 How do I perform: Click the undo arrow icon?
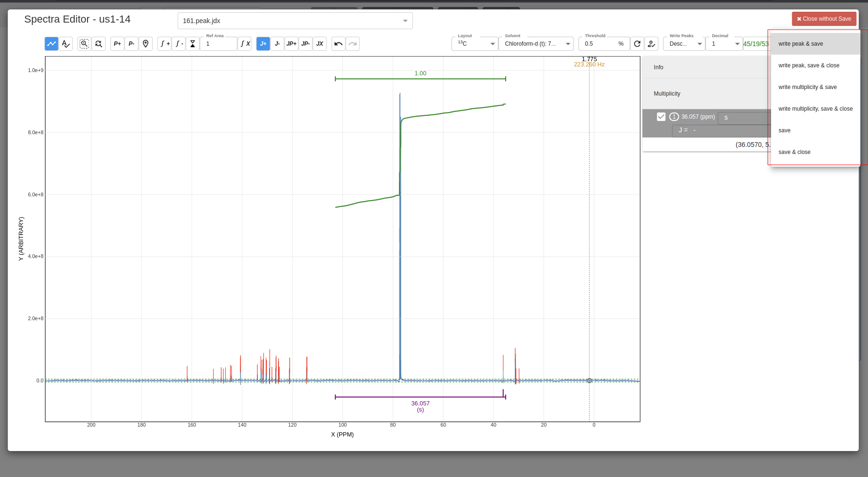pos(338,43)
